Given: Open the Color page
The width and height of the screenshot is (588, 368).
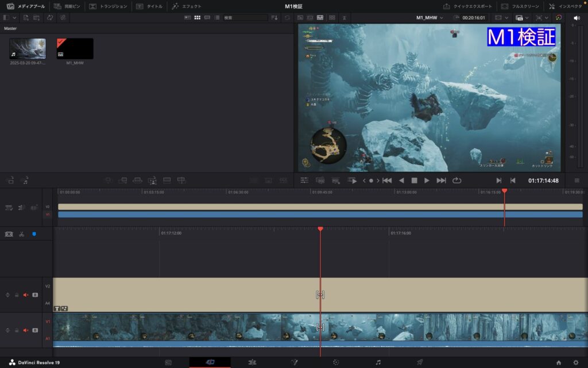Looking at the screenshot, I should 336,362.
